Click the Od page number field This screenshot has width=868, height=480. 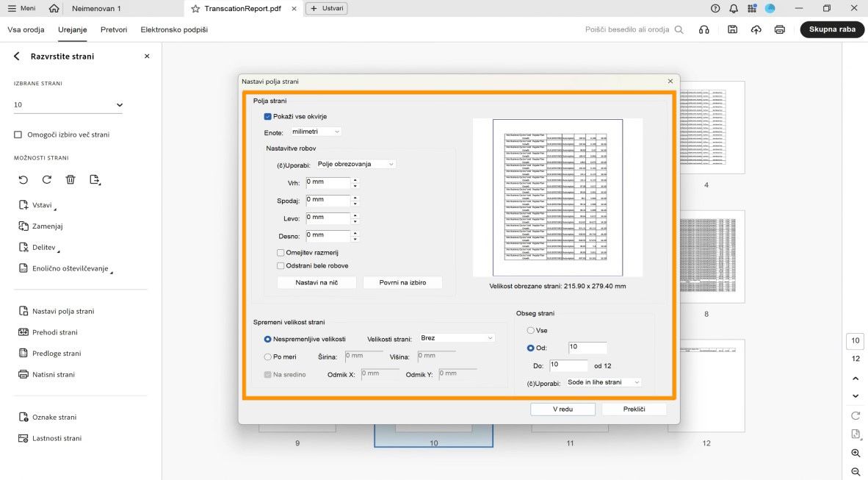[x=587, y=348]
